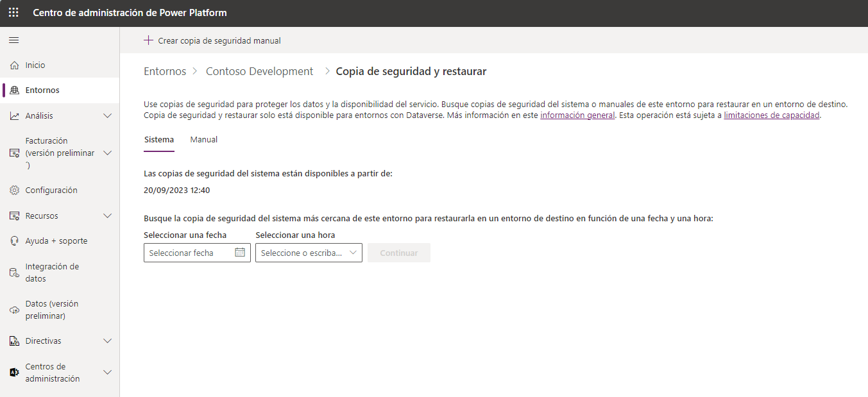The height and width of the screenshot is (397, 868).
Task: Open the Integración de datos icon
Action: click(13, 271)
